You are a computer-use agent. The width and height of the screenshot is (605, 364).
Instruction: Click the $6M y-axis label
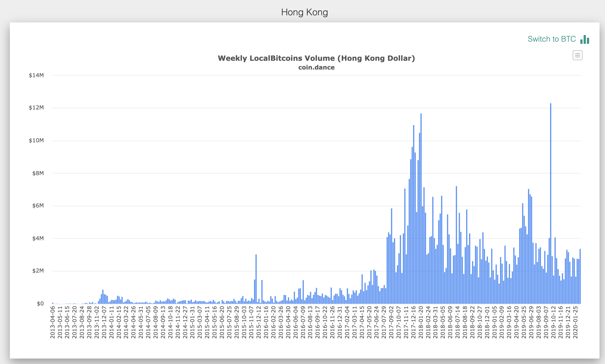tap(38, 206)
